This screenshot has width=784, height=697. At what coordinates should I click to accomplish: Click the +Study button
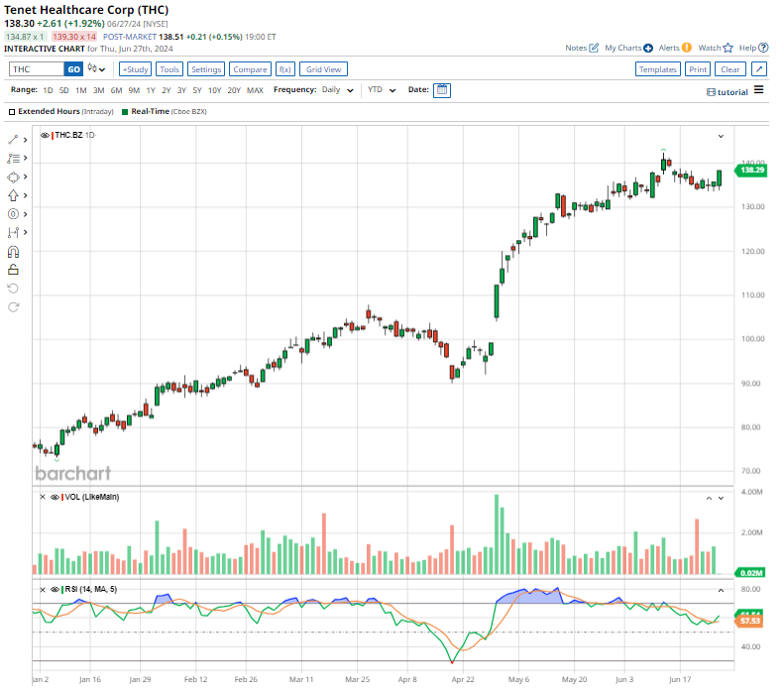(135, 69)
